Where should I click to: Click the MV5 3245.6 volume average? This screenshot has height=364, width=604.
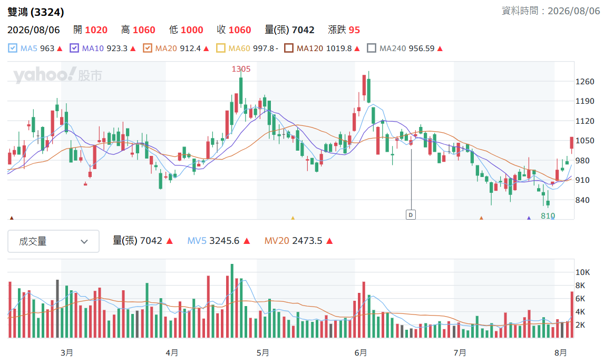213,241
